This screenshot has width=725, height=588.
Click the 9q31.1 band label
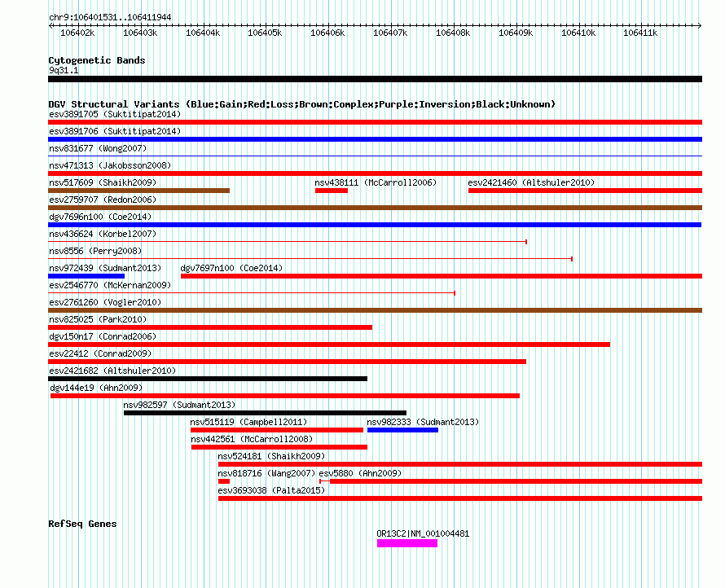click(64, 70)
